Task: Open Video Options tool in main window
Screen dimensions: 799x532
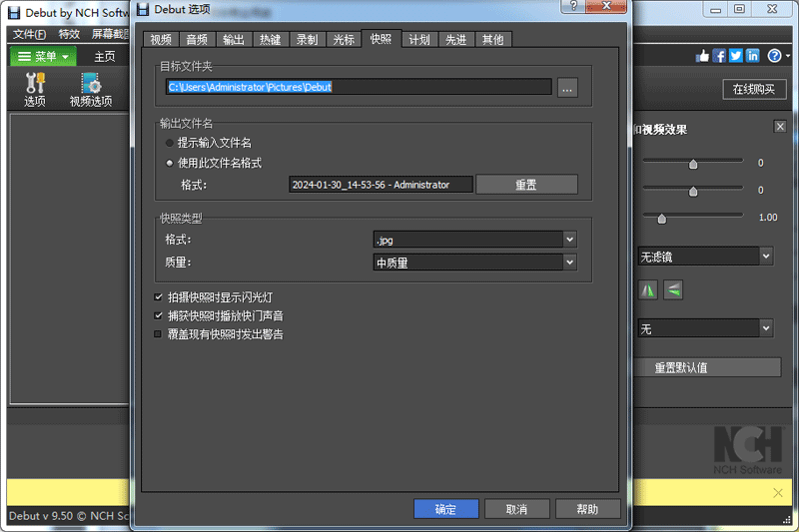Action: (x=91, y=90)
